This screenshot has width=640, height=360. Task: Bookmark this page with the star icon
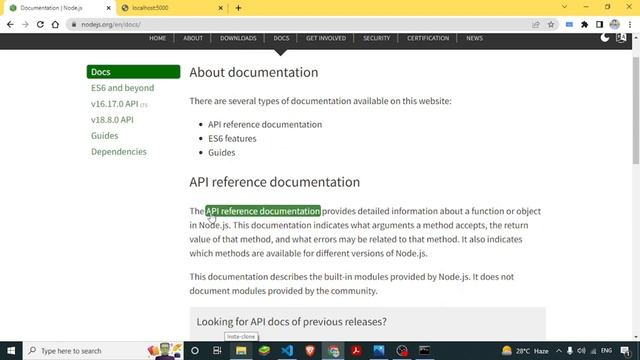pyautogui.click(x=551, y=24)
